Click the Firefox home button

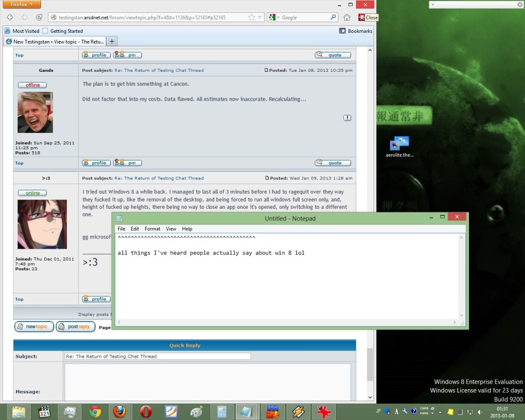pyautogui.click(x=347, y=17)
